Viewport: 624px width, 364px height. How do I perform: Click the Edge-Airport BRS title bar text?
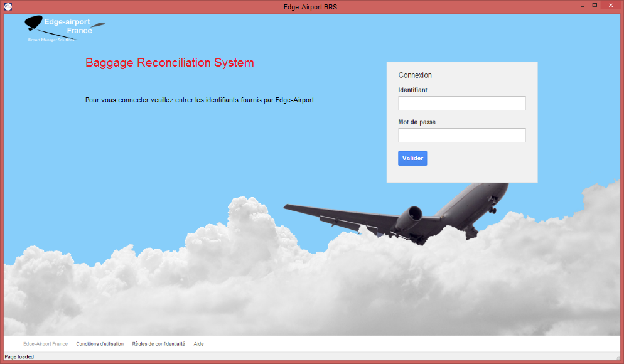point(311,6)
